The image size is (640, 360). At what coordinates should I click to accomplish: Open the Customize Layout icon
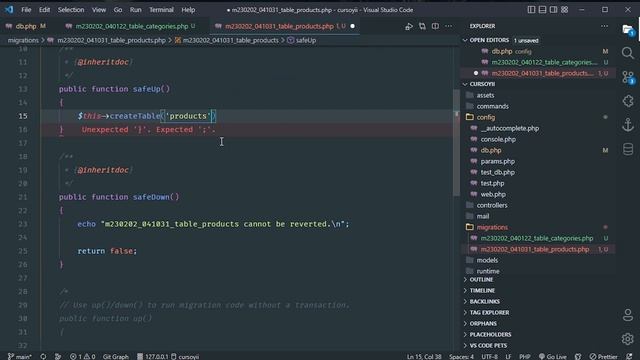pos(564,9)
